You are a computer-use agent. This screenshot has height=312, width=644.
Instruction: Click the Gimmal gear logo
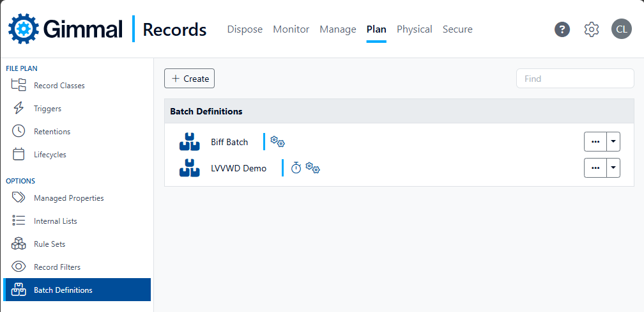[x=24, y=29]
